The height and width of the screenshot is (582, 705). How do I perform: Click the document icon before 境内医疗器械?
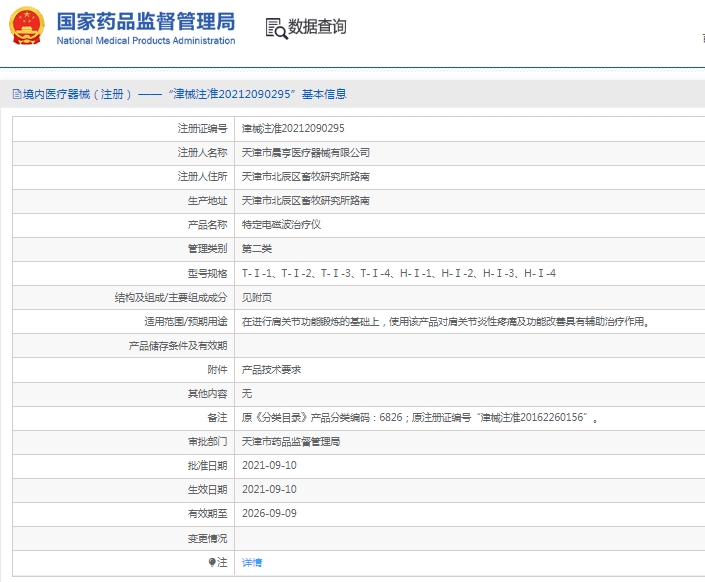[17, 94]
